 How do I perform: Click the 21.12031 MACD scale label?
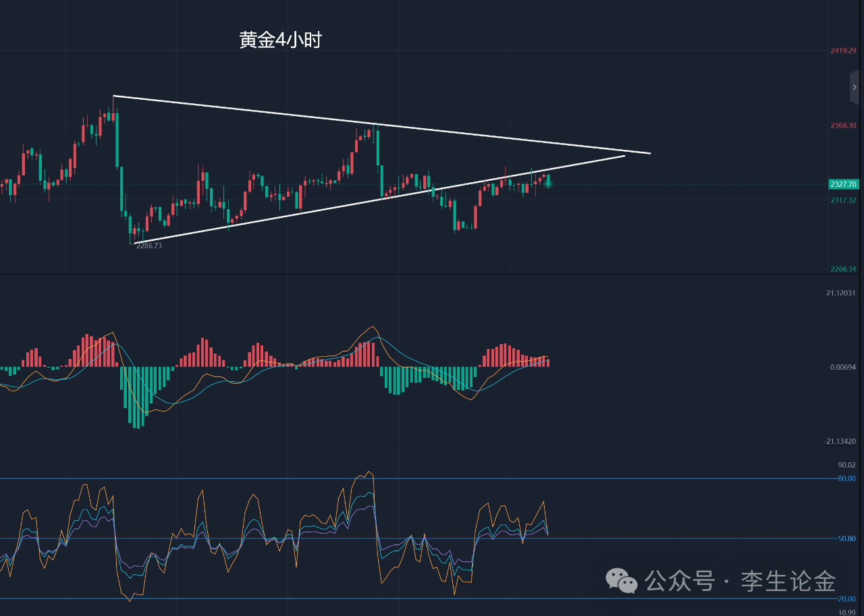[841, 293]
